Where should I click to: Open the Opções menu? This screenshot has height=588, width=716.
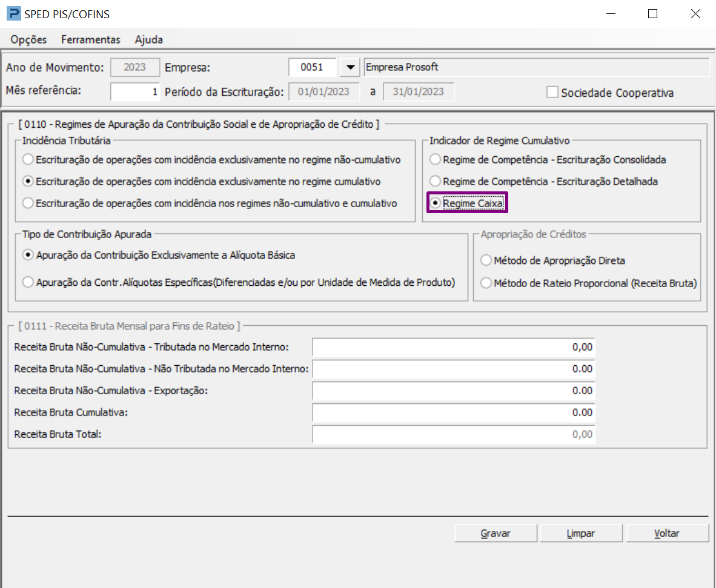(28, 39)
